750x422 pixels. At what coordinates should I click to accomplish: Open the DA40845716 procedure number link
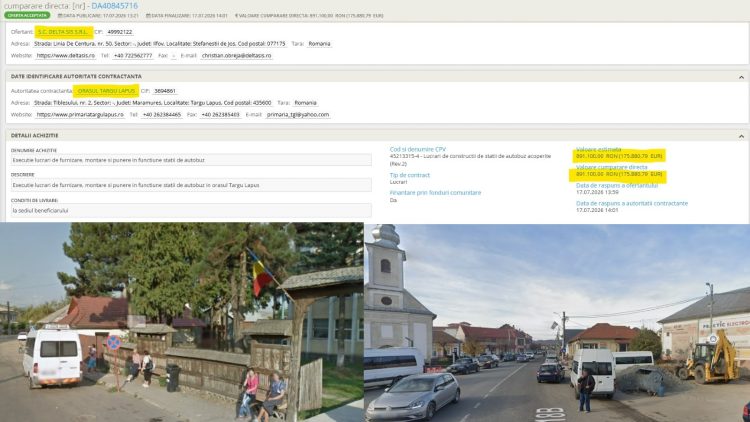pyautogui.click(x=114, y=6)
